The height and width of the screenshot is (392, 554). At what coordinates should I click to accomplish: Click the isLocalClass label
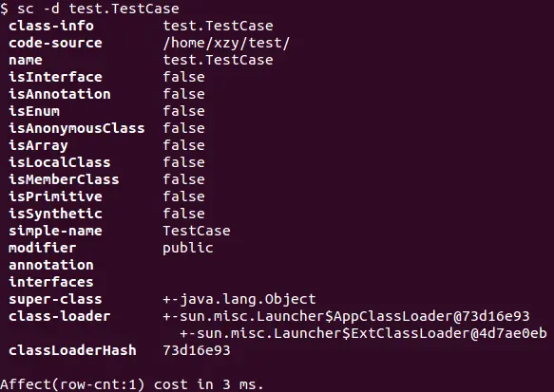coord(60,162)
